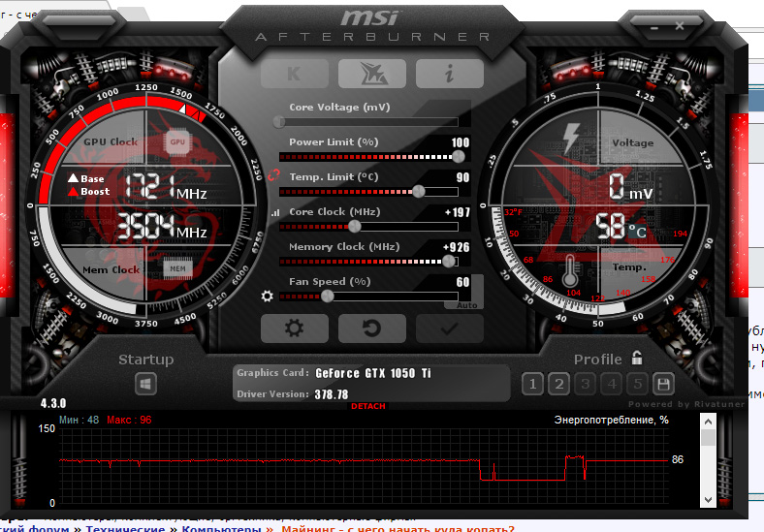
Task: Click the Core Clock slider handle
Action: [355, 227]
